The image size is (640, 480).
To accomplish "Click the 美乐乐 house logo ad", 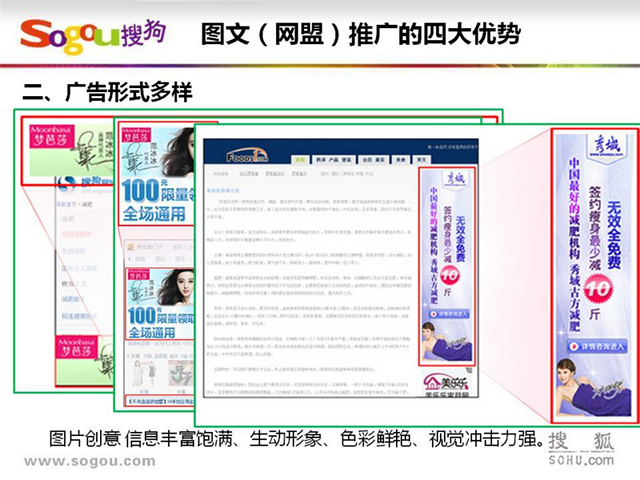I will pyautogui.click(x=447, y=384).
